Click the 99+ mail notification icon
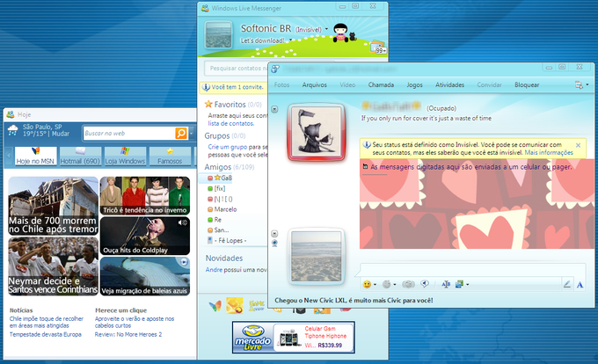This screenshot has width=598, height=364. click(x=379, y=47)
